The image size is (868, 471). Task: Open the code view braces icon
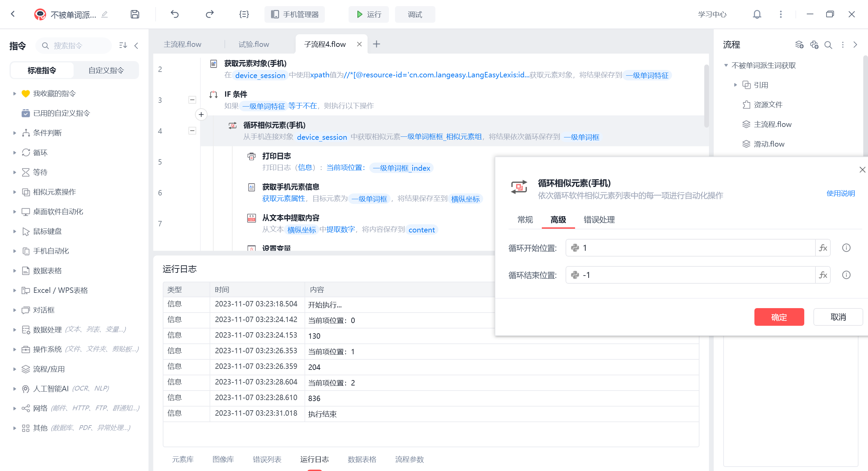[x=244, y=14]
